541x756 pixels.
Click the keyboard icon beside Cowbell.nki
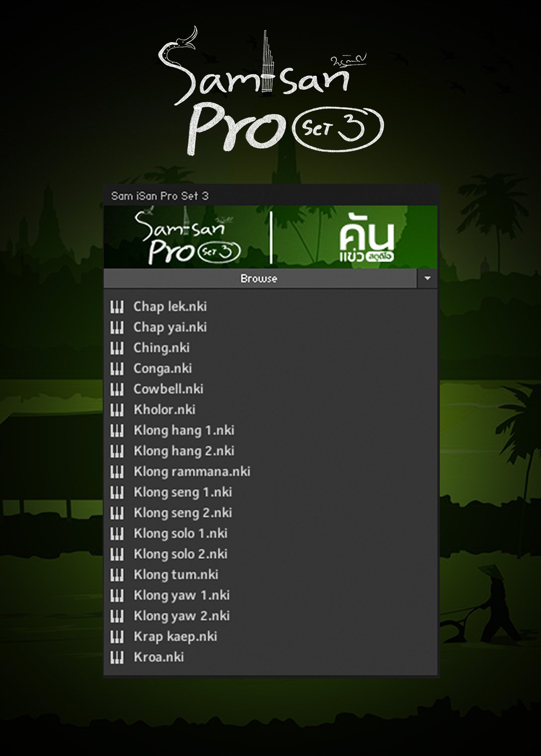click(x=117, y=389)
